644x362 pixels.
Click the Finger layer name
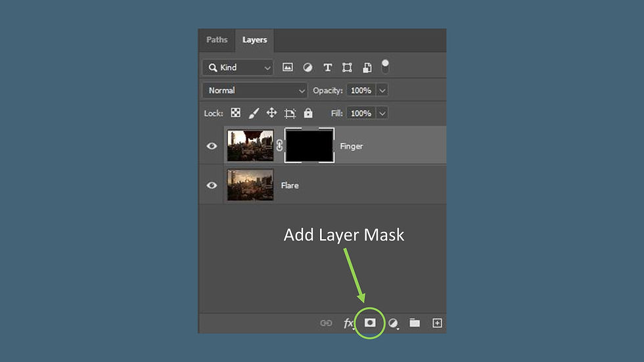352,146
